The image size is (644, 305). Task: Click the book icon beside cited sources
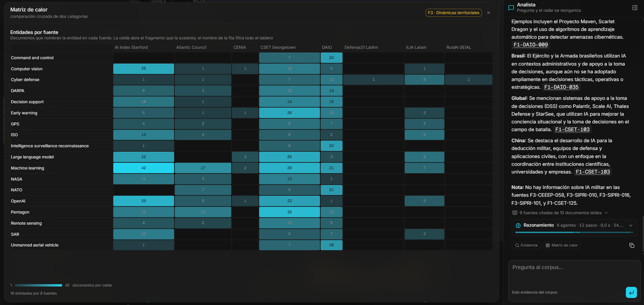515,213
